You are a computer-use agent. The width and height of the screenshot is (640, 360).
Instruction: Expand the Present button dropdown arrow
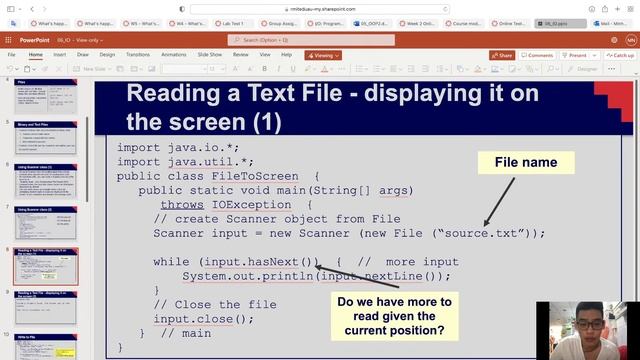595,56
